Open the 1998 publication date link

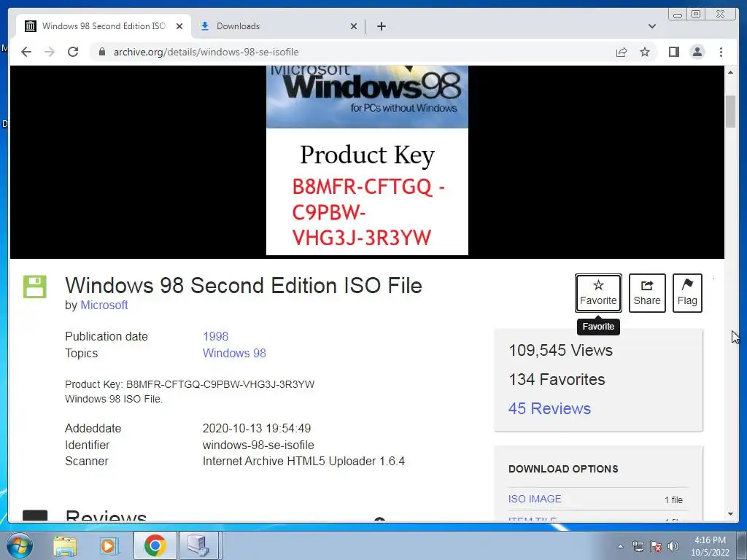point(215,337)
